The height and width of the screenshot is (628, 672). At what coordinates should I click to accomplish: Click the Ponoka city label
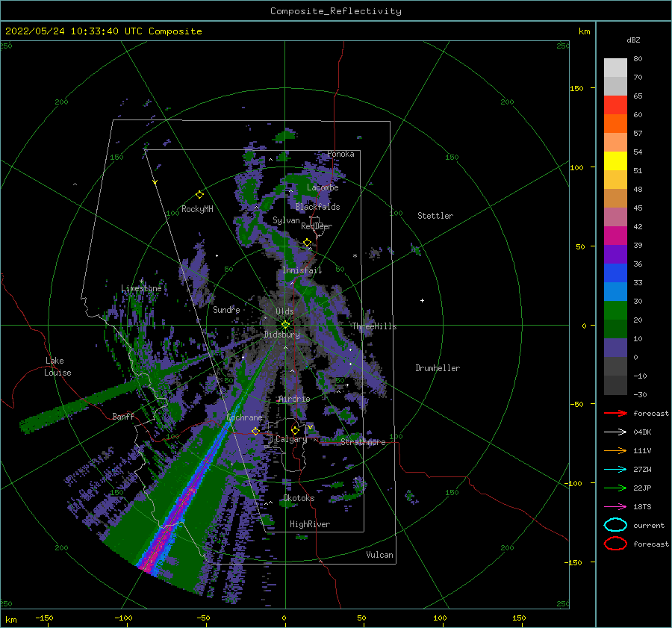[340, 154]
